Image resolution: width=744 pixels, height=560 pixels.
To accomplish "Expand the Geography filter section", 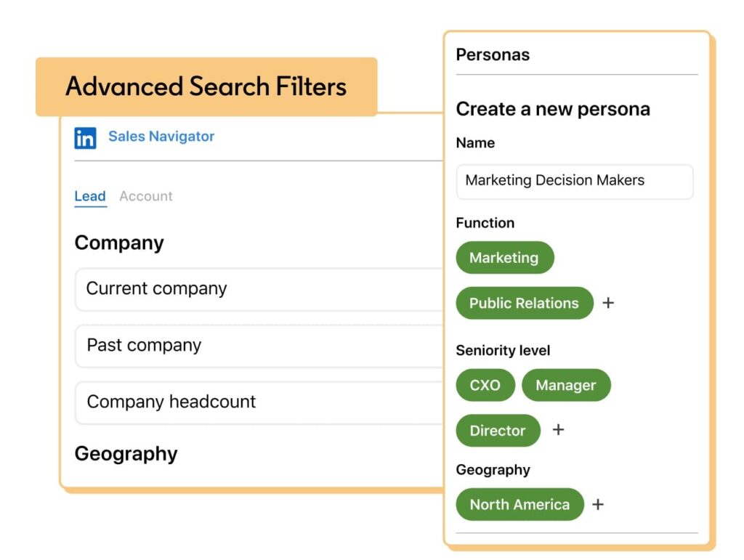I will [x=126, y=454].
